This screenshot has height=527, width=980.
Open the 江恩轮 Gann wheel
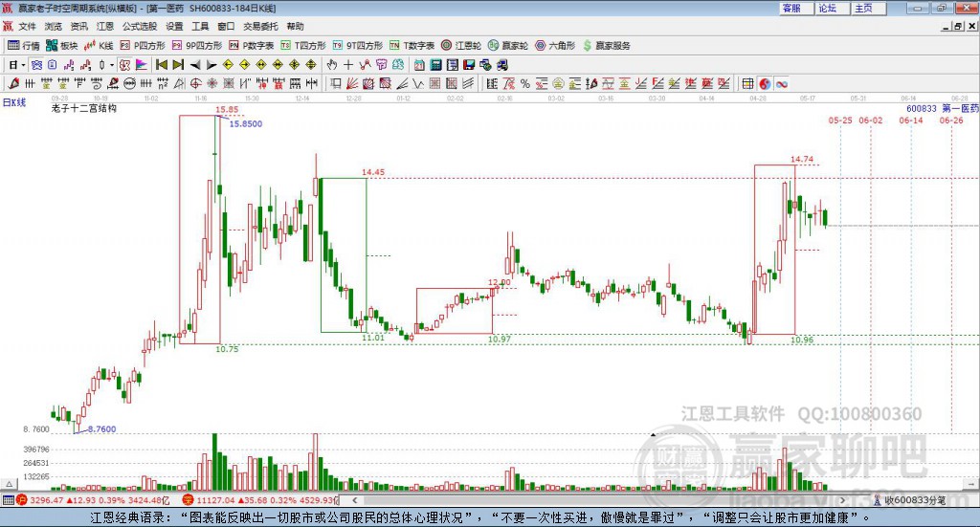(461, 46)
